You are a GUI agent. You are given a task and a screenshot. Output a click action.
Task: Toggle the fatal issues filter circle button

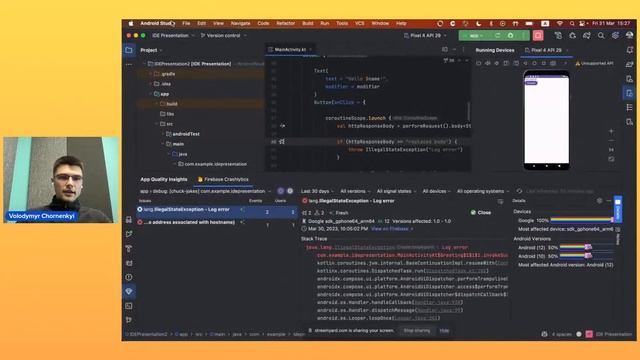(281, 191)
